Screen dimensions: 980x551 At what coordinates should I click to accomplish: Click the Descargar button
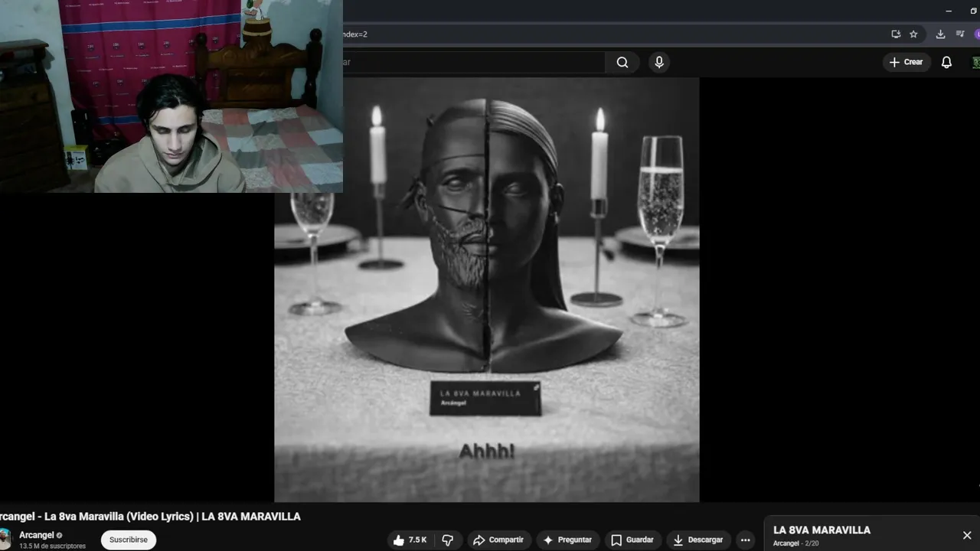(x=698, y=540)
